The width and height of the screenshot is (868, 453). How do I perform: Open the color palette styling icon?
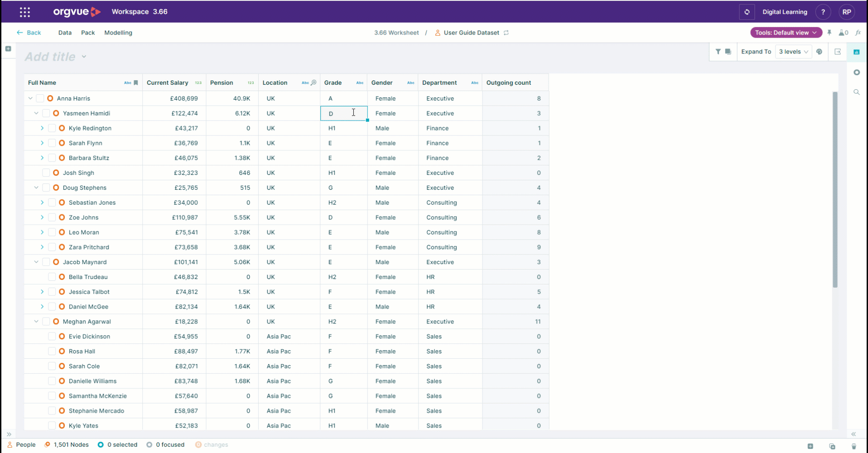click(819, 52)
